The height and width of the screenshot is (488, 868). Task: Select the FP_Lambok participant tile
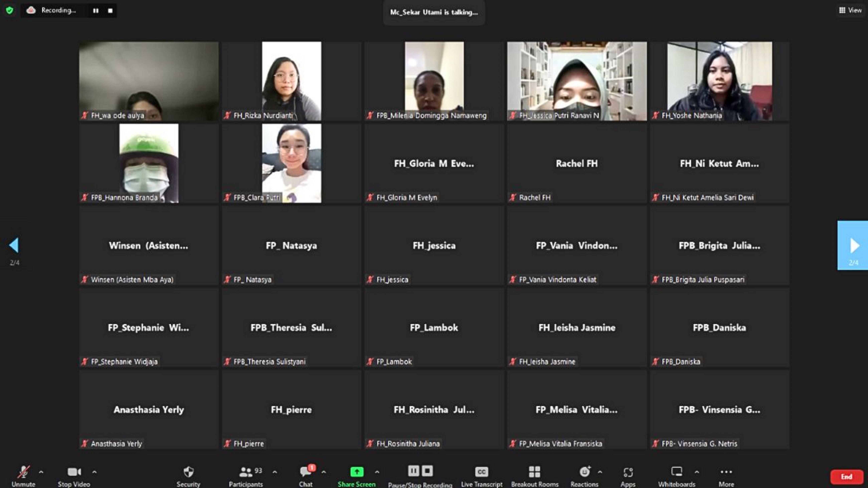pyautogui.click(x=434, y=327)
